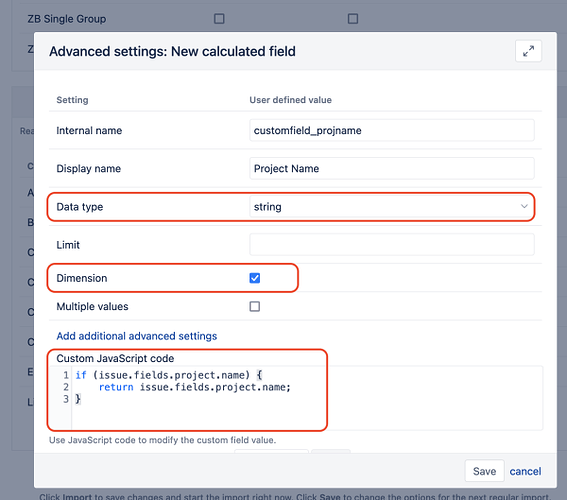Click the Internal name input field
This screenshot has height=500, width=567.
(392, 131)
